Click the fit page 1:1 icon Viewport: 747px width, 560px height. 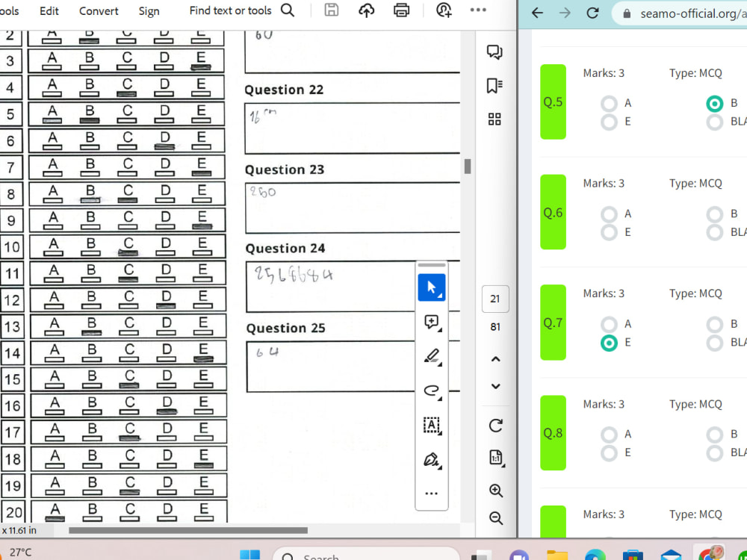click(495, 458)
